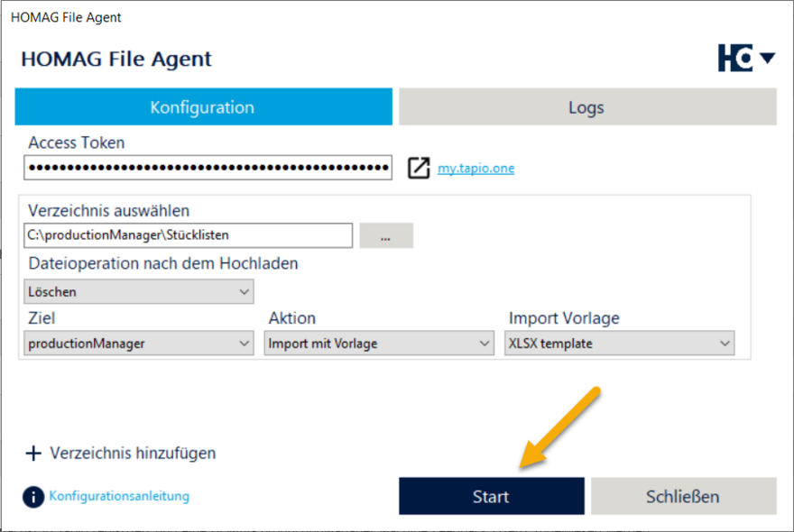This screenshot has width=794, height=532.
Task: Expand the Ziel dropdown
Action: click(138, 343)
